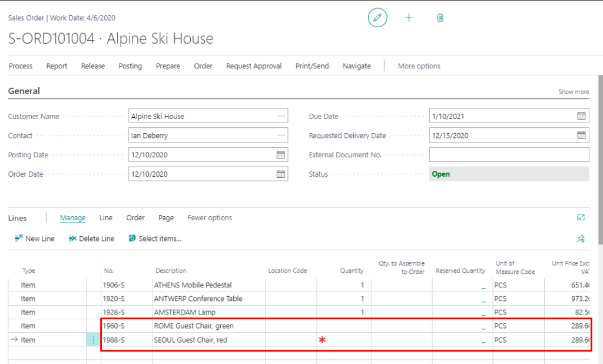This screenshot has width=603, height=364.
Task: Open the Navigate menu
Action: [x=356, y=66]
